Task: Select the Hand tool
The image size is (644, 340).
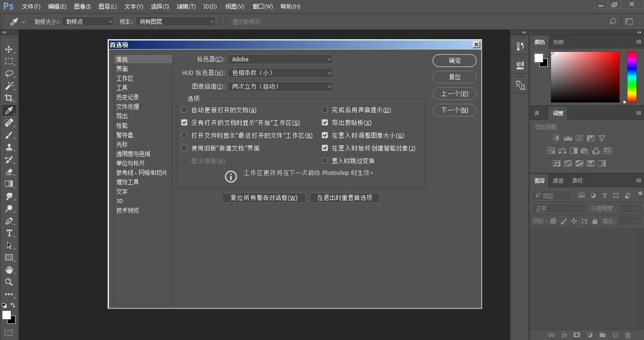Action: click(9, 270)
